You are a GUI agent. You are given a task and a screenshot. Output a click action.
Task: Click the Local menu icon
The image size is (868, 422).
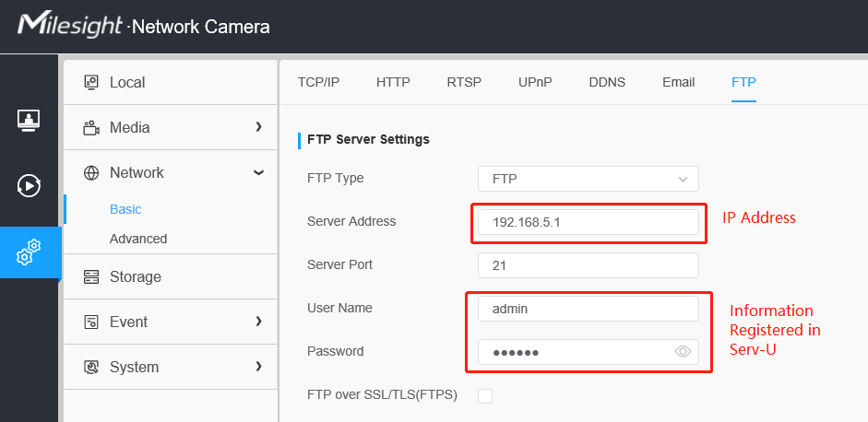90,82
